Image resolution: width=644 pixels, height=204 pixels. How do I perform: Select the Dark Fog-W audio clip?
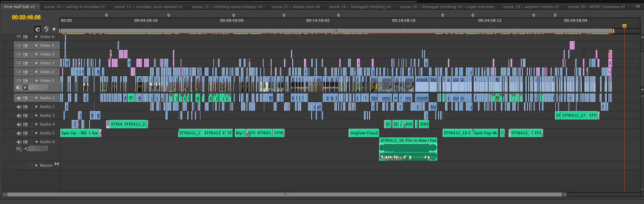[485, 133]
